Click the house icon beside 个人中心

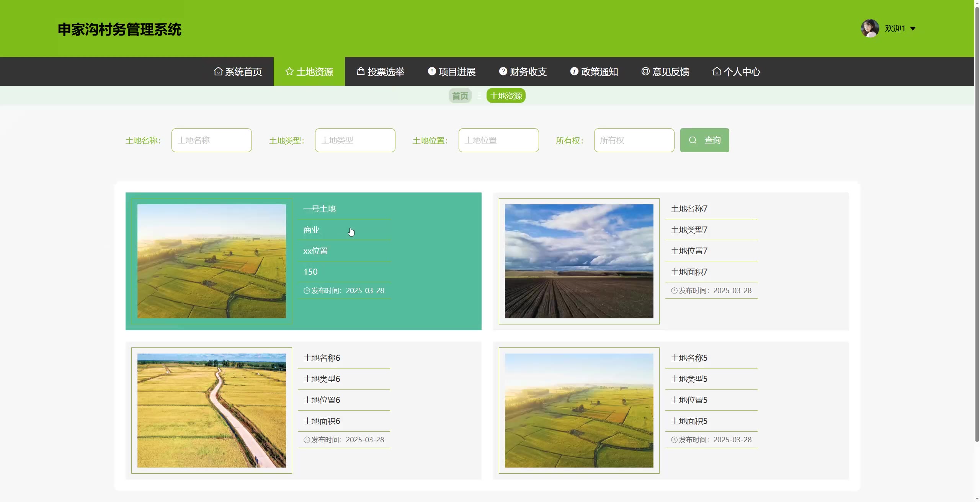point(717,72)
